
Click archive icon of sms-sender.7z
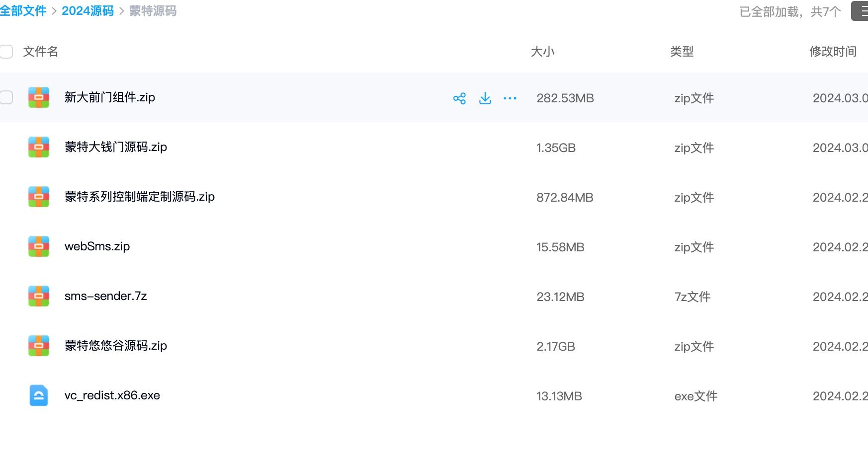click(39, 296)
